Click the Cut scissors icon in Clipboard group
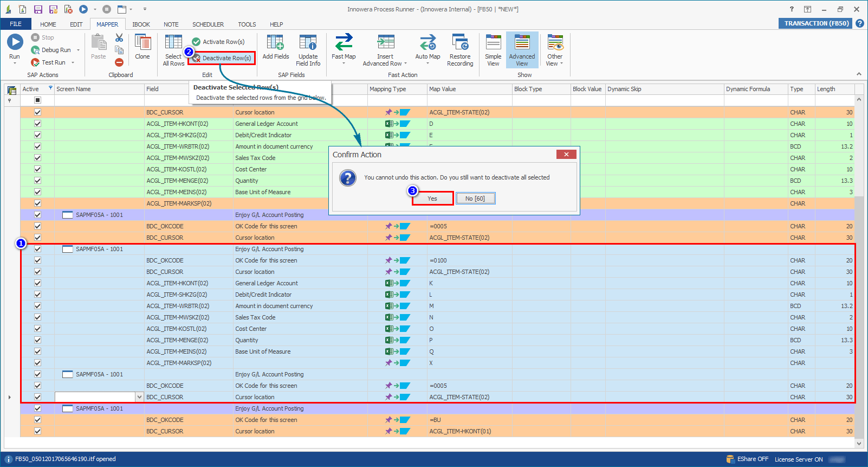Screen dimensions: 868x467 pyautogui.click(x=119, y=37)
